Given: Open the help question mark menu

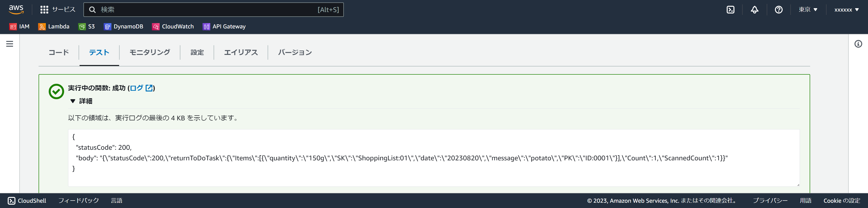Looking at the screenshot, I should click(x=778, y=10).
